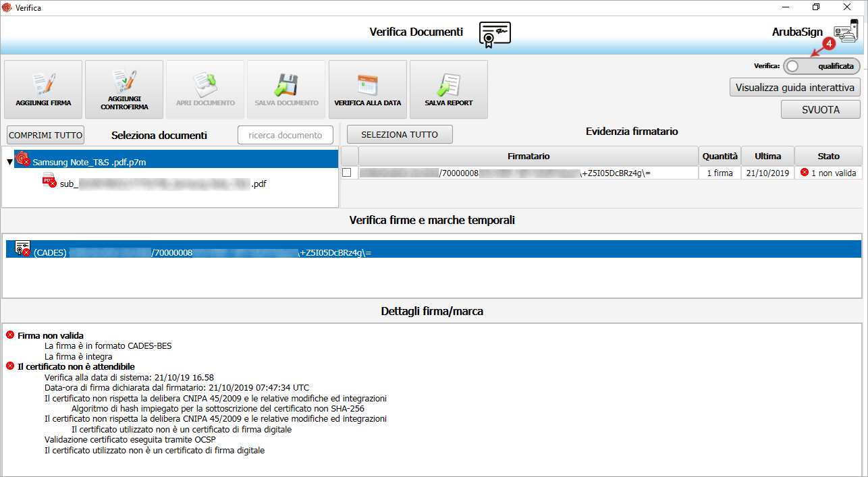Image resolution: width=868 pixels, height=477 pixels.
Task: Choose AGGIUNGI CONTROFIRMA in the toolbar
Action: pos(124,89)
